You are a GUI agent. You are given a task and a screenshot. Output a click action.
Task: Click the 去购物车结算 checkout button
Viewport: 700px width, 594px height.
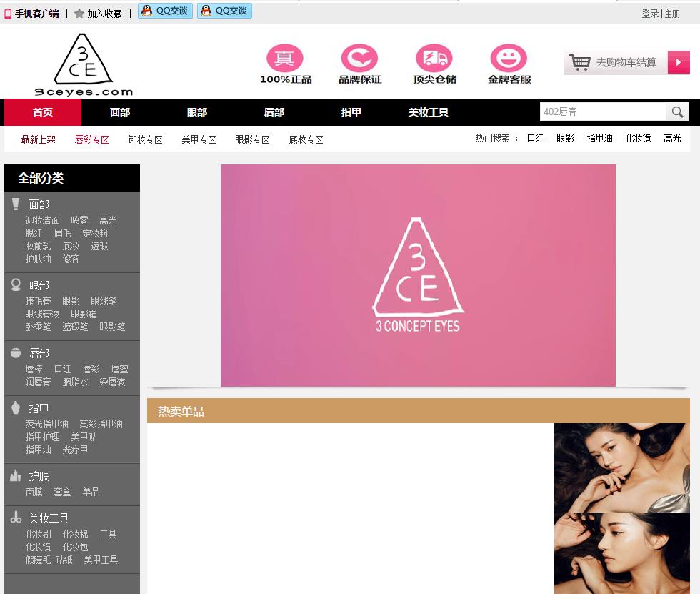click(x=627, y=62)
